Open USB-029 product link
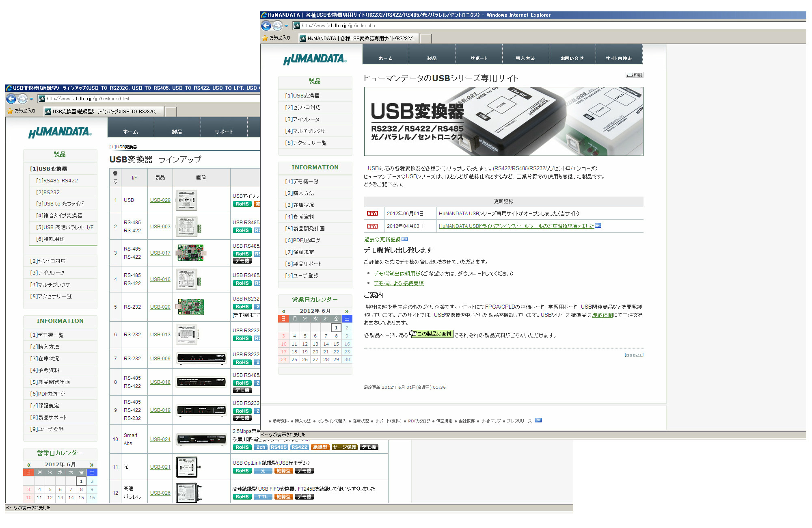Image resolution: width=812 pixels, height=528 pixels. click(160, 200)
